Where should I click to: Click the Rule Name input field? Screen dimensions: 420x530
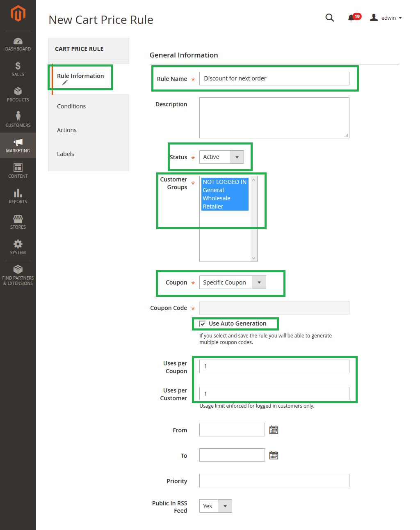tap(274, 78)
